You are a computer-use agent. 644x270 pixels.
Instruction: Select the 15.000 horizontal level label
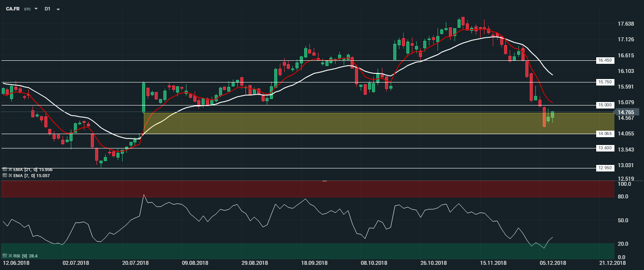604,105
